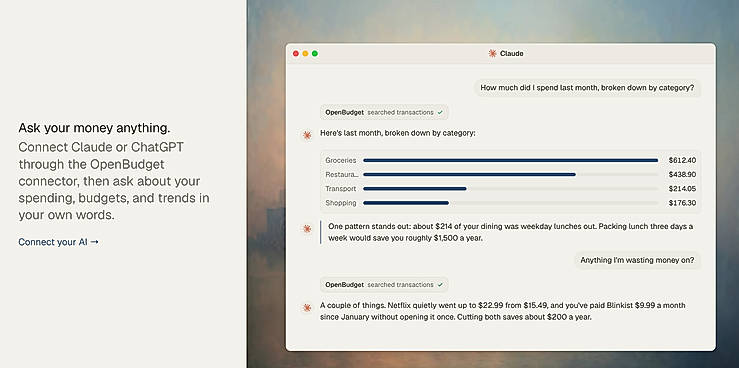Screen dimensions: 739x368
Task: Select the Shopping category label
Action: pyautogui.click(x=341, y=203)
